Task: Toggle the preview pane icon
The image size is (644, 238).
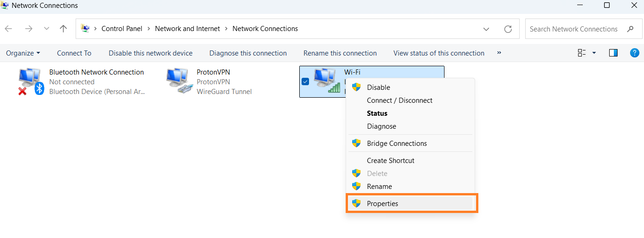Action: (613, 53)
